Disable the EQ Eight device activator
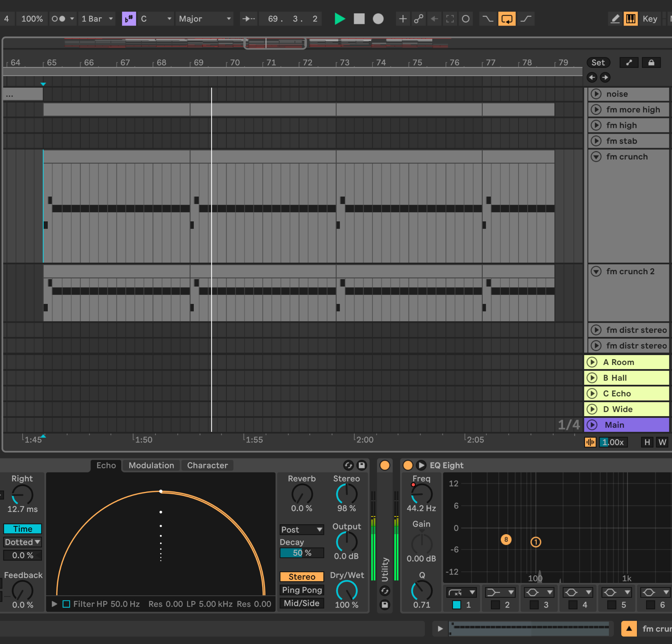This screenshot has height=644, width=672. pyautogui.click(x=408, y=465)
